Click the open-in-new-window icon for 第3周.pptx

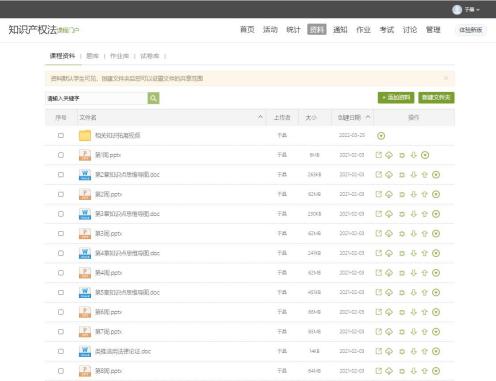[379, 233]
